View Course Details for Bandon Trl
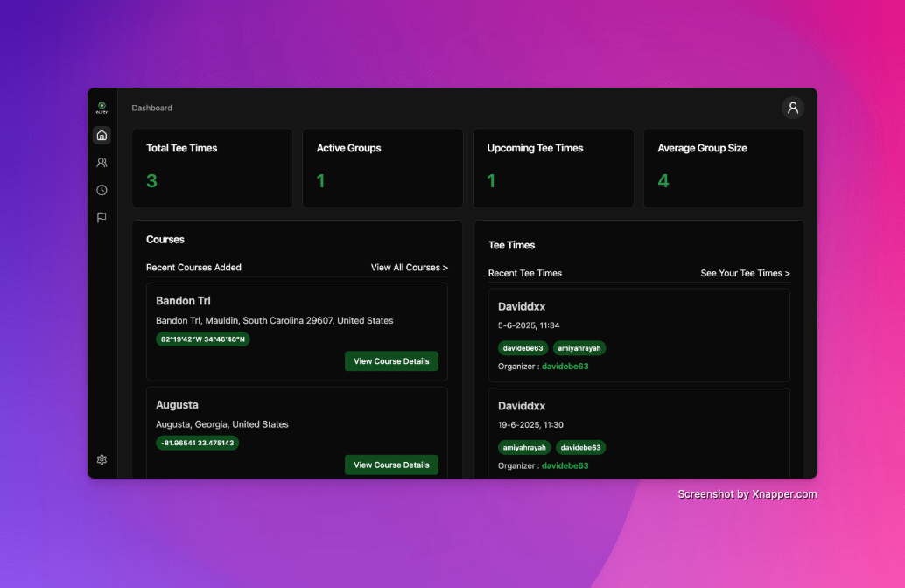The image size is (905, 588). point(391,361)
